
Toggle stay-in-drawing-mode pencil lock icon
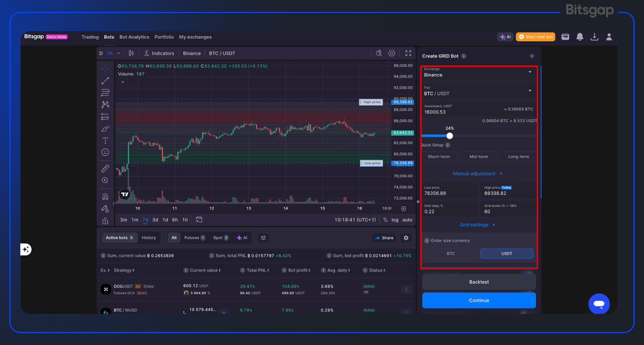pos(105,209)
